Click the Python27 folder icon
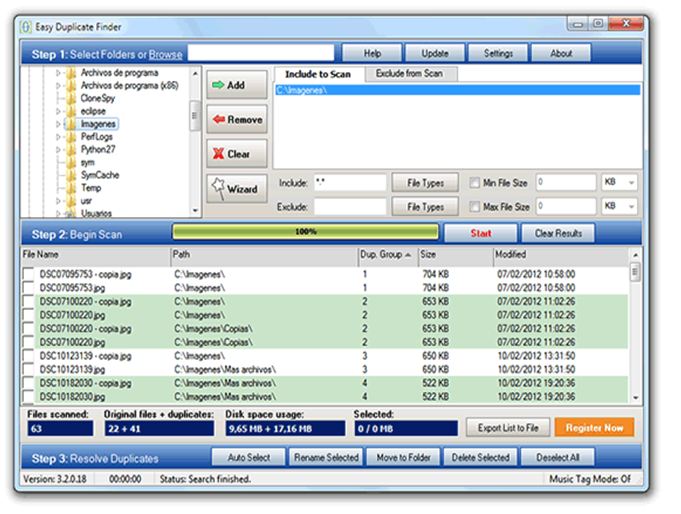 tap(71, 149)
